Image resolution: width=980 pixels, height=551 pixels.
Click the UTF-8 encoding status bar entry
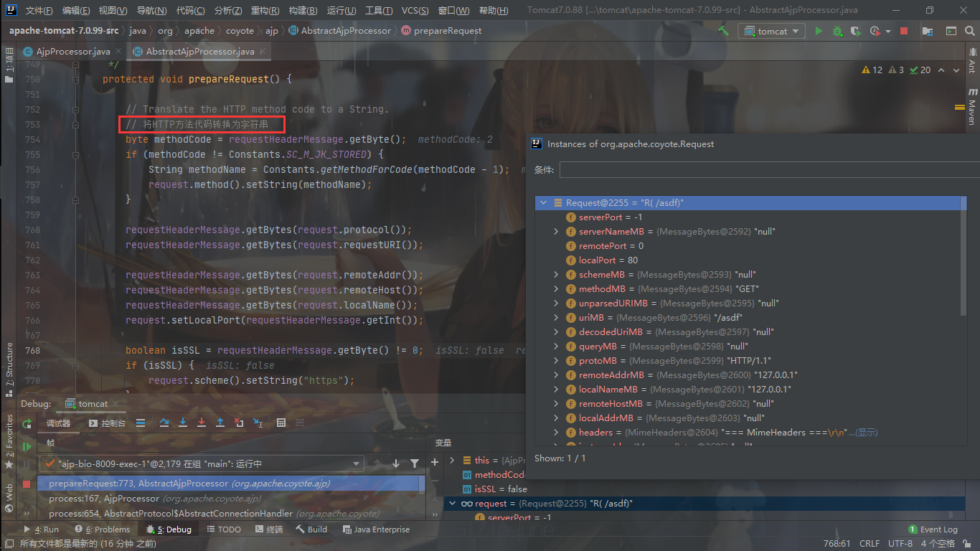click(900, 543)
